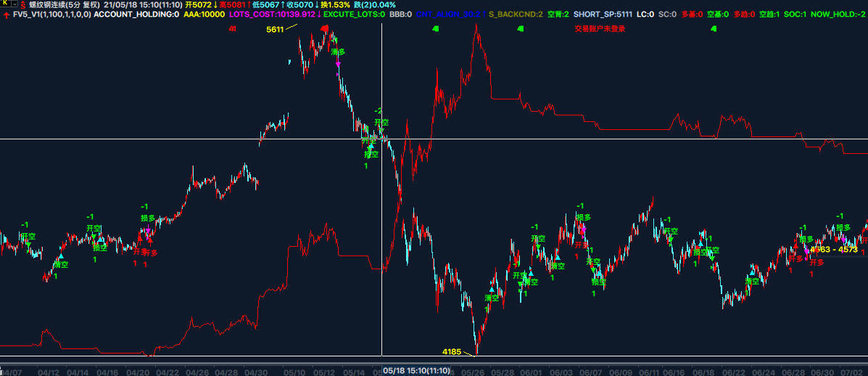Click the 多基:0 value in indicator bar

pyautogui.click(x=692, y=15)
